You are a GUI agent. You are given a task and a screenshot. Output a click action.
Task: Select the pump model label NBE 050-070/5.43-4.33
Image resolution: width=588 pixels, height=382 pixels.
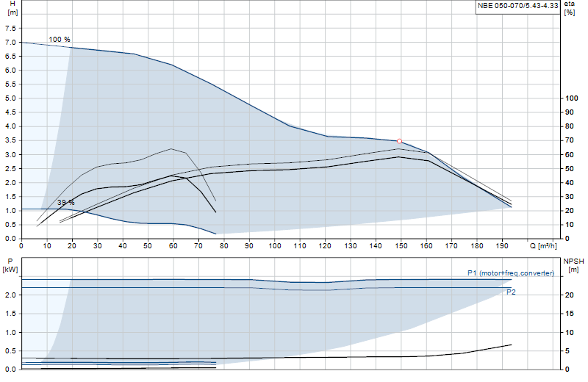[518, 6]
